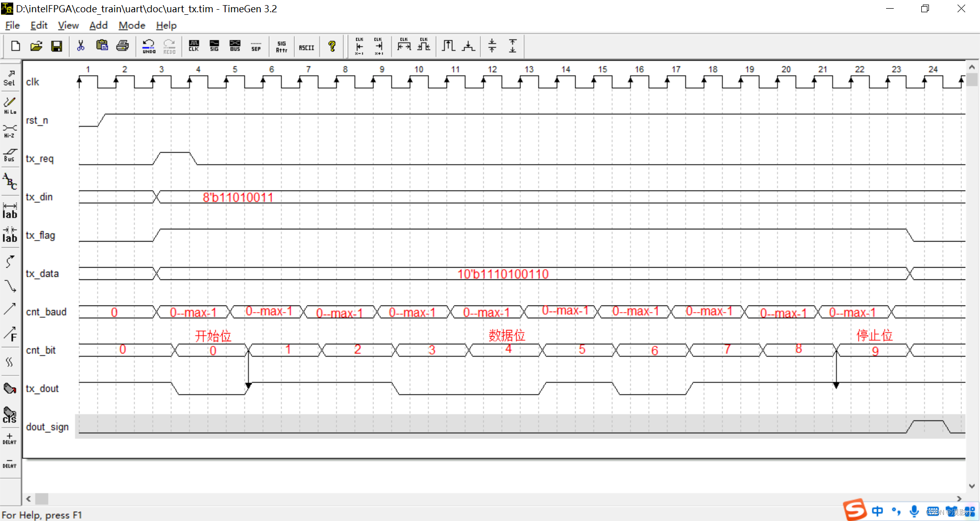Add a signal with the SIG icon
This screenshot has width=980, height=521.
pyautogui.click(x=214, y=46)
